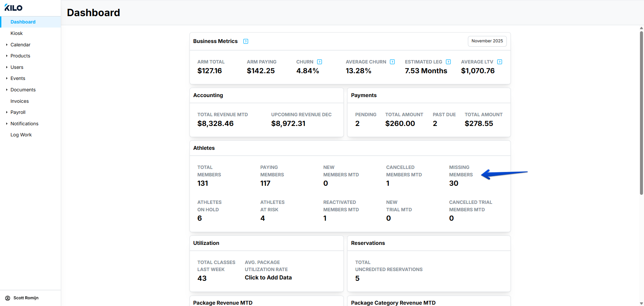The width and height of the screenshot is (644, 306).
Task: Click the Churn help icon
Action: (x=319, y=62)
